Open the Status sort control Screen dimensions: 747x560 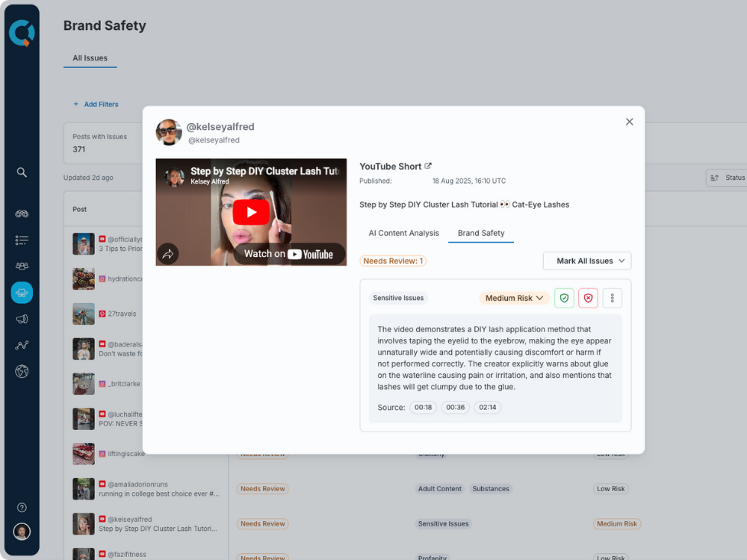pos(727,178)
